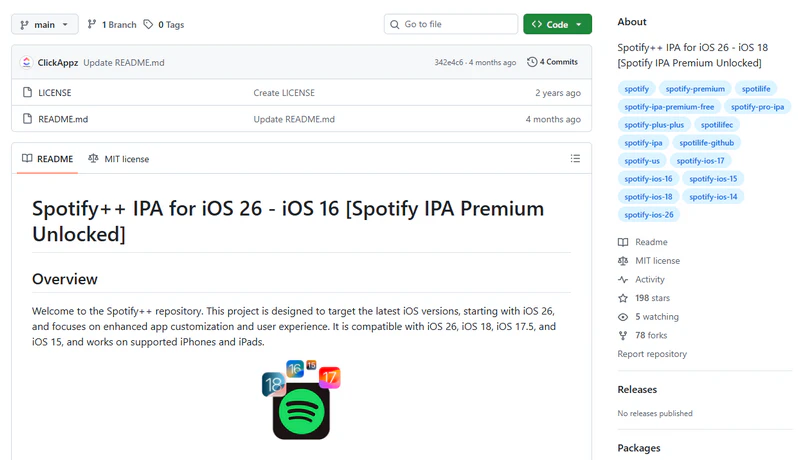
Task: Open the main branch dropdown
Action: pyautogui.click(x=45, y=24)
